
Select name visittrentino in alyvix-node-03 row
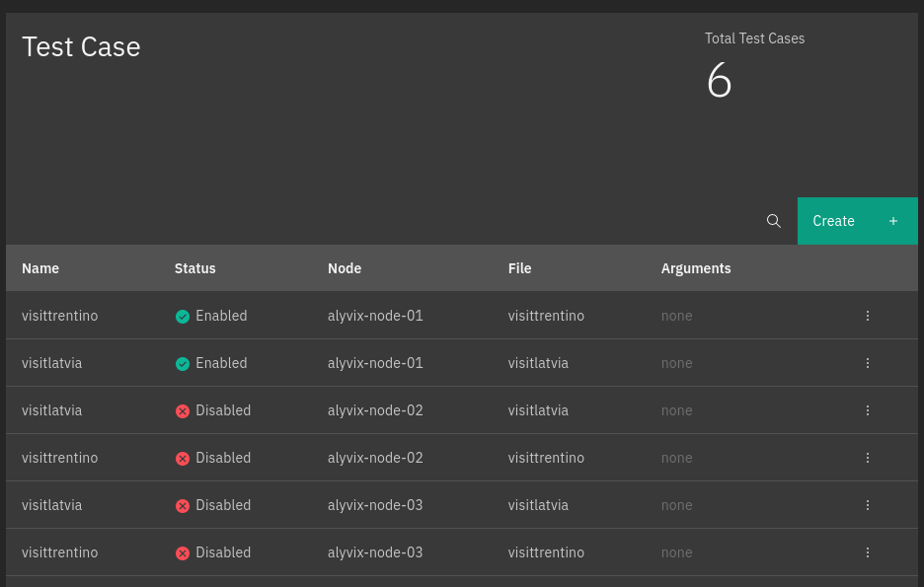(x=60, y=552)
